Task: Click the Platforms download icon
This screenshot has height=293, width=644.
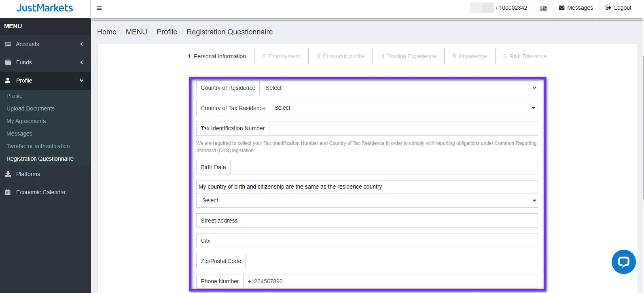Action: click(x=8, y=174)
